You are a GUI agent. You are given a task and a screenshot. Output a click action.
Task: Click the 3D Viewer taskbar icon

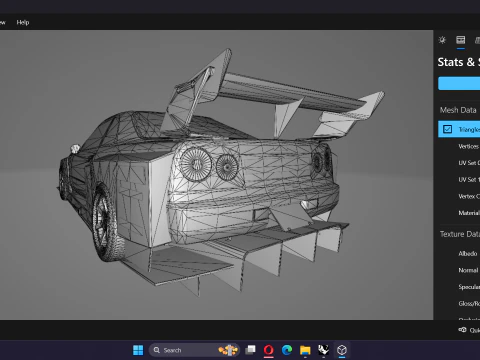tap(342, 350)
